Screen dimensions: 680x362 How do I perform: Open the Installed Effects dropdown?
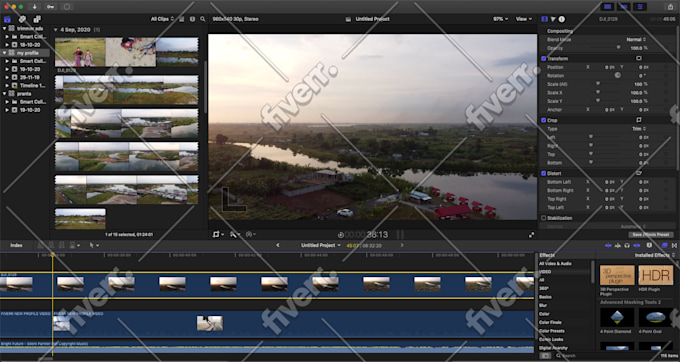click(655, 255)
